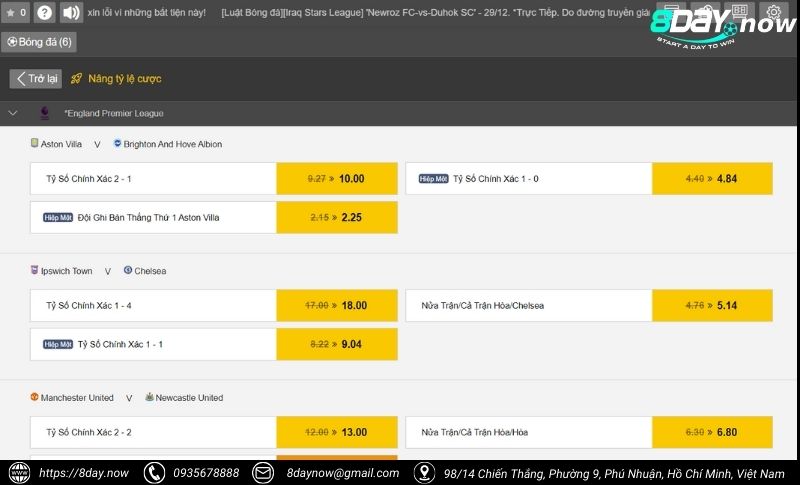The width and height of the screenshot is (800, 485).
Task: Collapse the England Premier League section
Action: click(13, 113)
